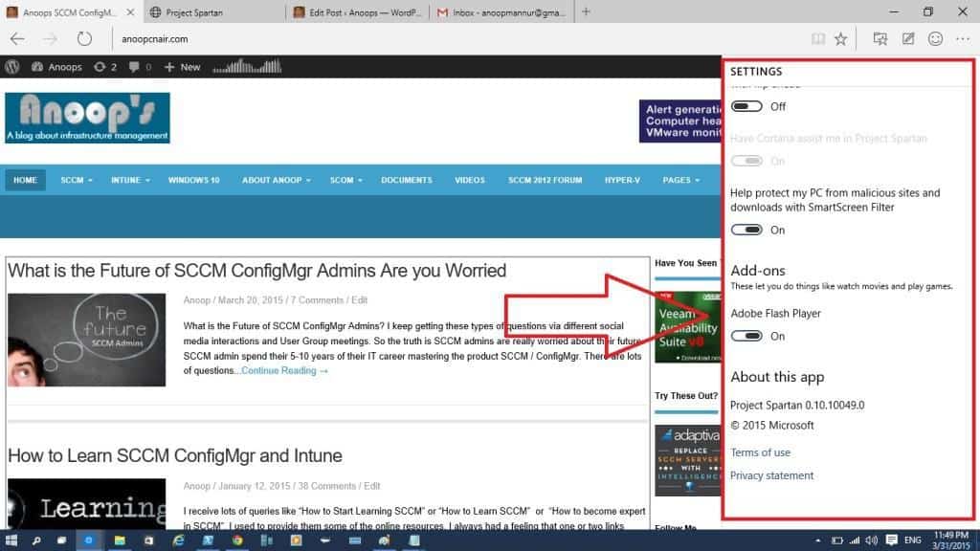Expand the SCCM dropdown menu

(76, 180)
